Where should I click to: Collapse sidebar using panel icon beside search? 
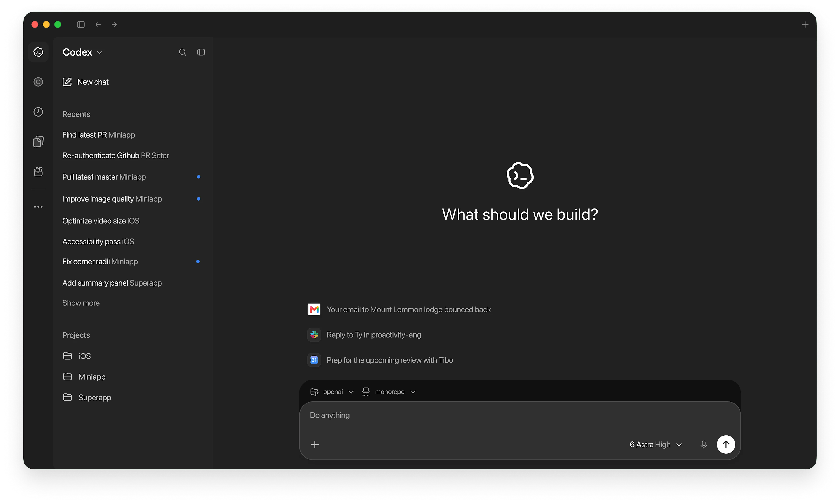click(x=201, y=52)
